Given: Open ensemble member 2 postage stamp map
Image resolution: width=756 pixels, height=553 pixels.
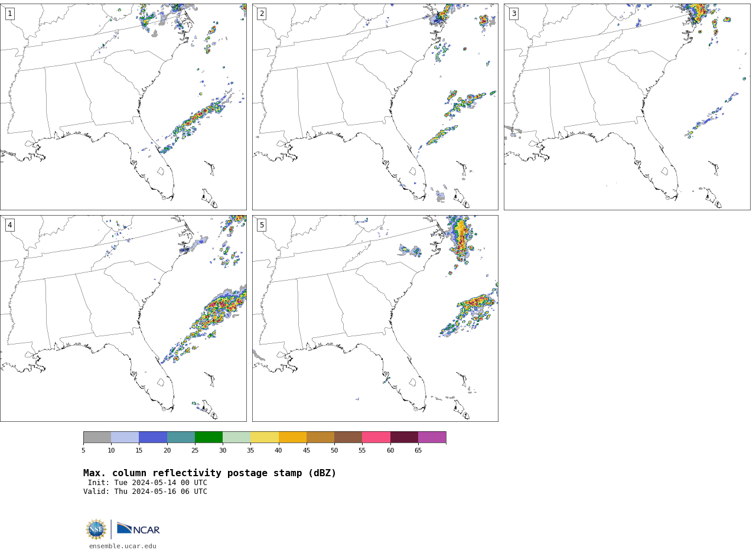Looking at the screenshot, I should click(375, 107).
